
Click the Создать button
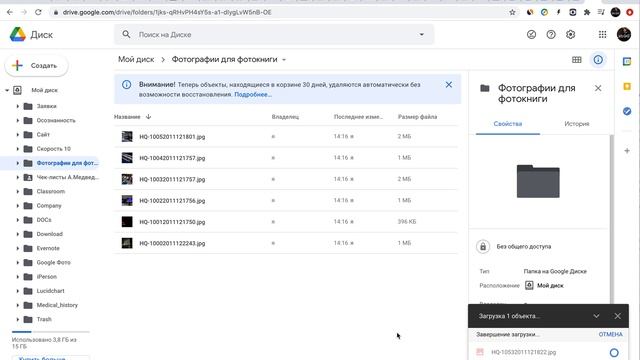tap(36, 66)
